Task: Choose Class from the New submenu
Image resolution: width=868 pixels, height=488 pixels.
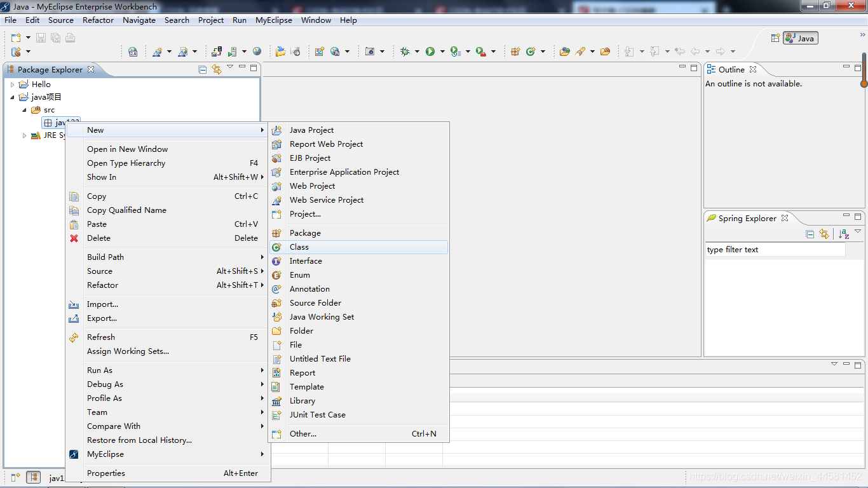Action: pos(359,247)
